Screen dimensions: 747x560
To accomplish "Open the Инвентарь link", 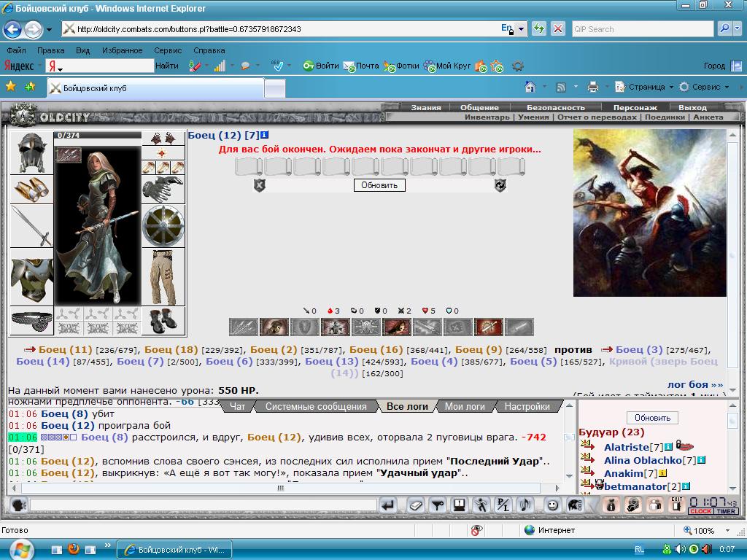I will pyautogui.click(x=487, y=117).
